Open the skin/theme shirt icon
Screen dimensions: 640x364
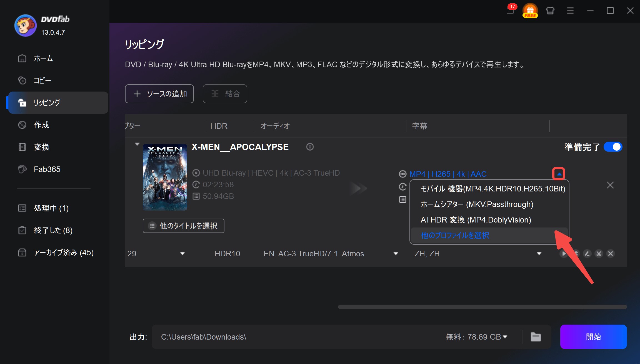click(x=550, y=11)
